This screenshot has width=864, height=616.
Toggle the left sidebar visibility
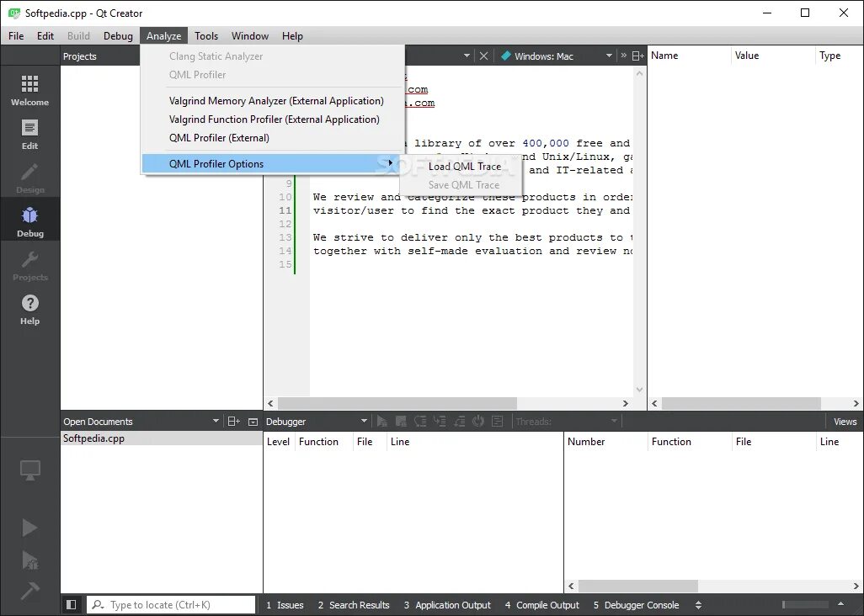click(71, 604)
